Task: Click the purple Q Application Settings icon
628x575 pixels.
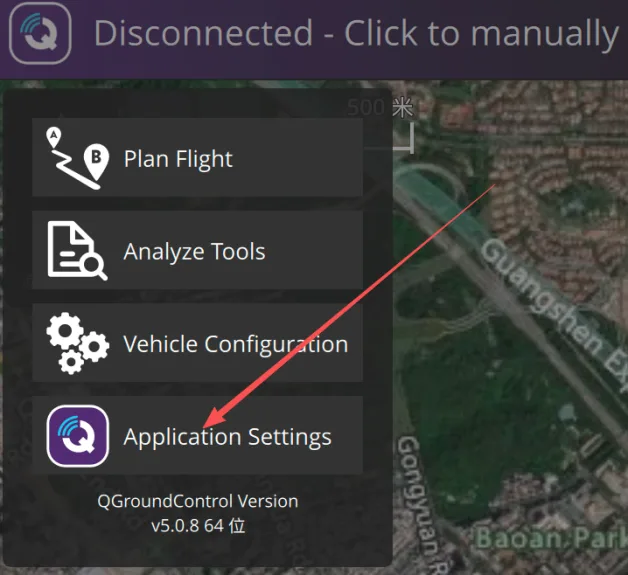Action: tap(78, 436)
